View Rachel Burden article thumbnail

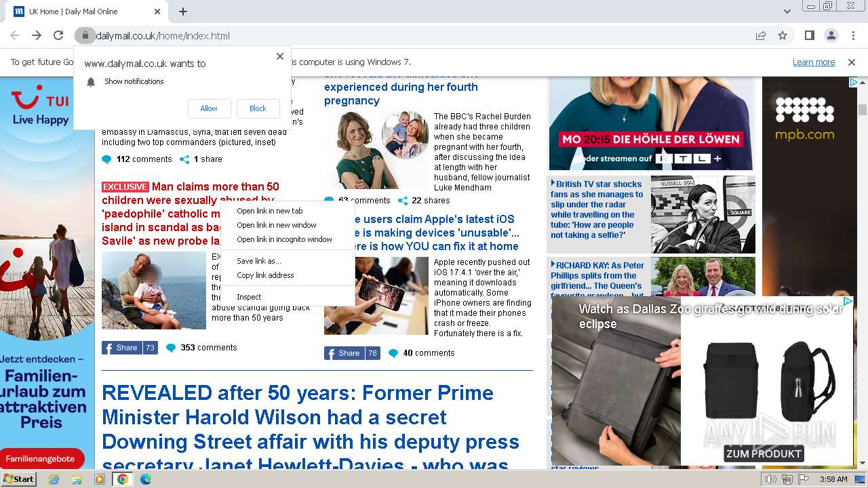click(376, 150)
